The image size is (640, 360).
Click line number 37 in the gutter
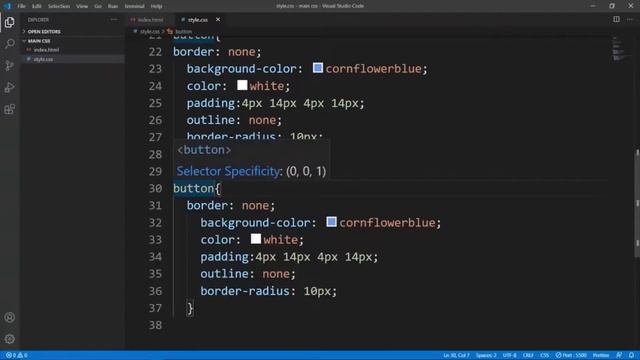pos(155,308)
